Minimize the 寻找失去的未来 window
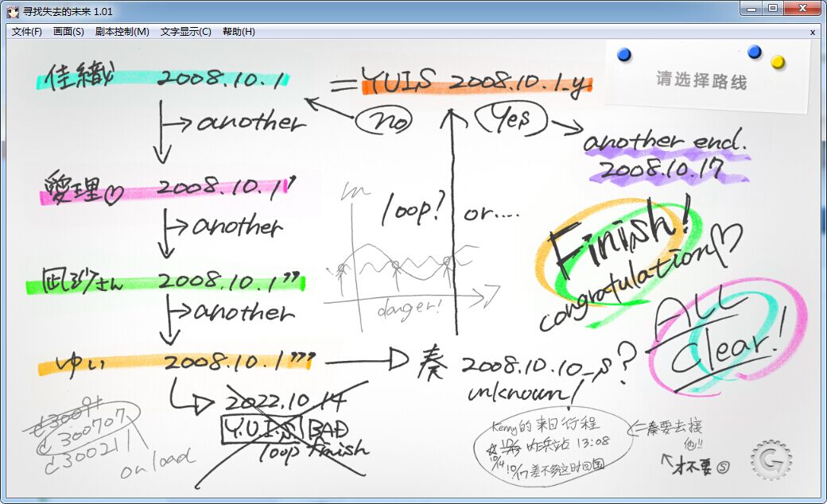The height and width of the screenshot is (504, 827). click(751, 9)
